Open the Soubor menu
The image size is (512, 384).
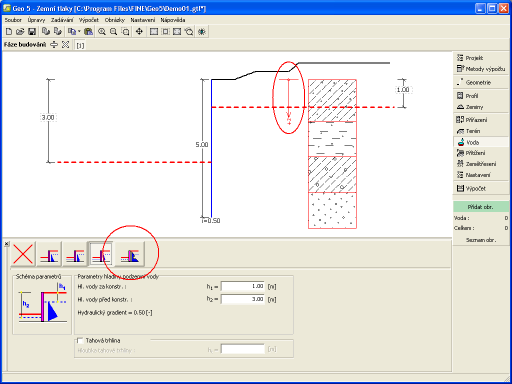(x=13, y=20)
